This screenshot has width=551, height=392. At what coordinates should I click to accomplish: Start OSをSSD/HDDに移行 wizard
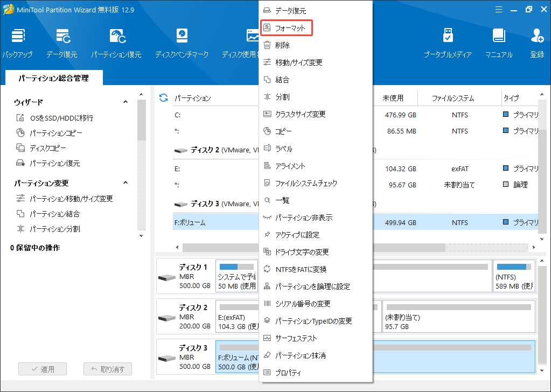(x=55, y=118)
